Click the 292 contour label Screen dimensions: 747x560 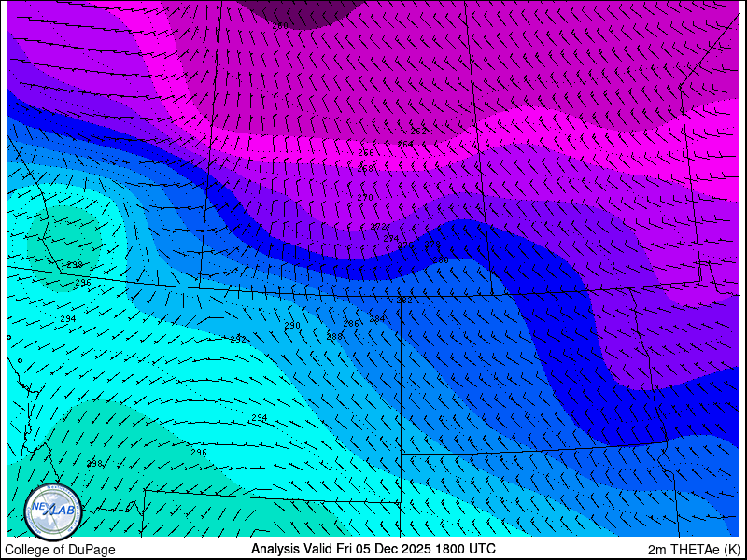tap(238, 340)
